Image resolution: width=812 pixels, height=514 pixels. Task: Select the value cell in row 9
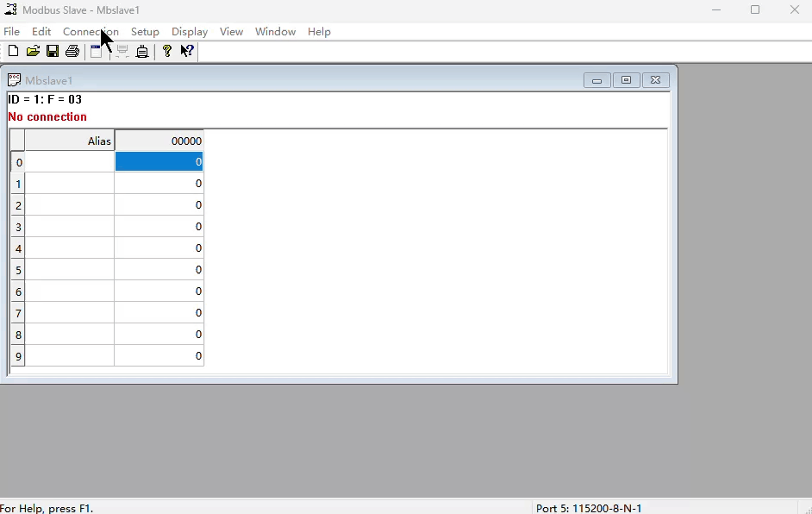[x=159, y=356]
